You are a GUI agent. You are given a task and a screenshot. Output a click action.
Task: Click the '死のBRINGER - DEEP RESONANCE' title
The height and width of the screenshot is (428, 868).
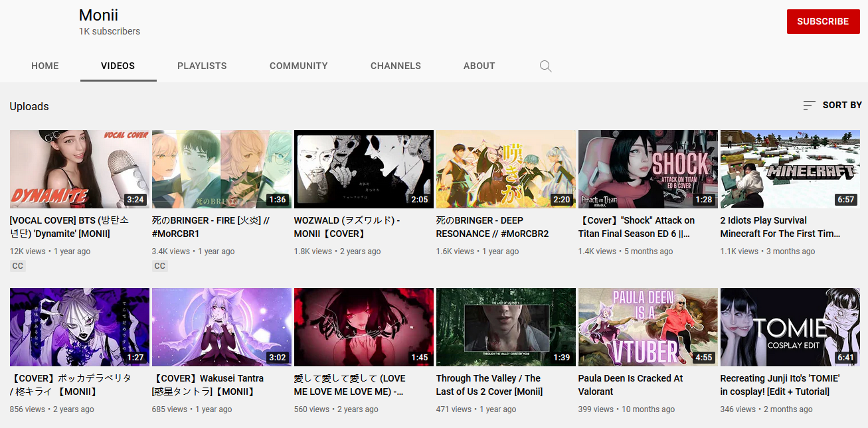[x=493, y=227]
